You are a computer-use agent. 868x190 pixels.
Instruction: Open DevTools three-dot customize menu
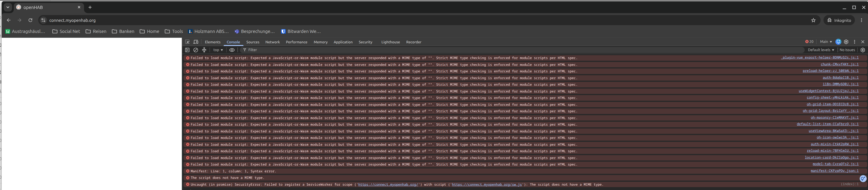point(854,42)
